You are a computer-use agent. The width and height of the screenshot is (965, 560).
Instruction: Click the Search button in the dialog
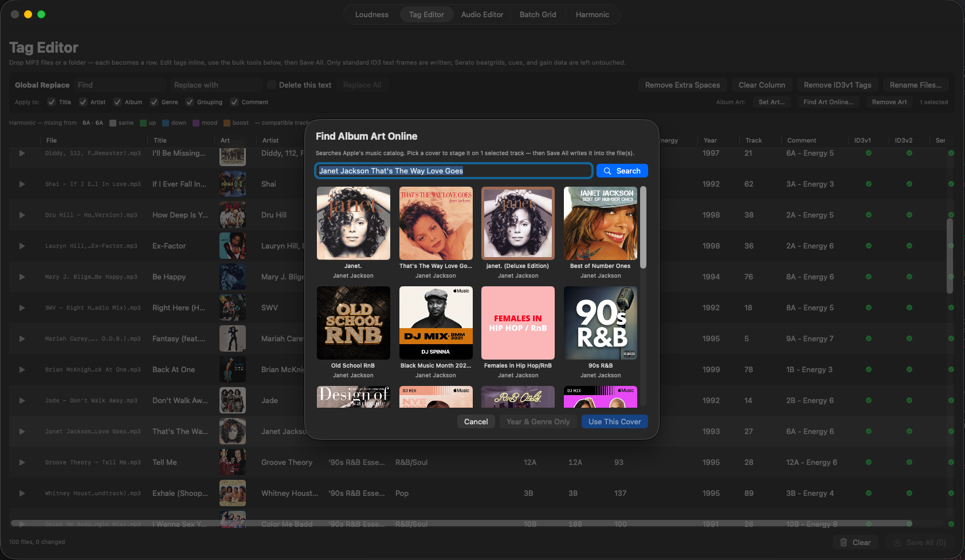(622, 171)
